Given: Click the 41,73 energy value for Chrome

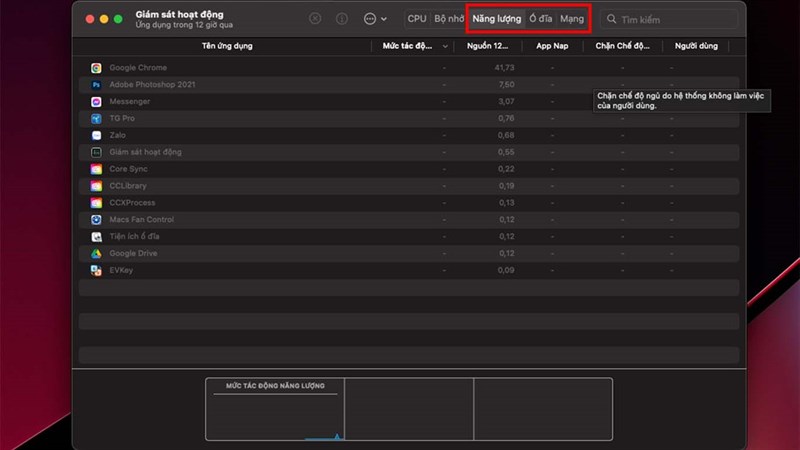Looking at the screenshot, I should pyautogui.click(x=504, y=67).
